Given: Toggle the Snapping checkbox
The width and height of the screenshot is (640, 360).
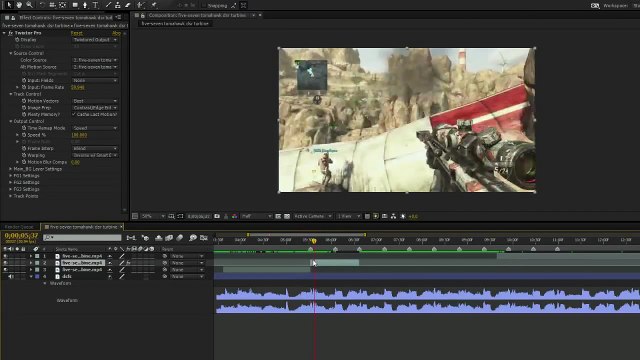Looking at the screenshot, I should click(204, 5).
